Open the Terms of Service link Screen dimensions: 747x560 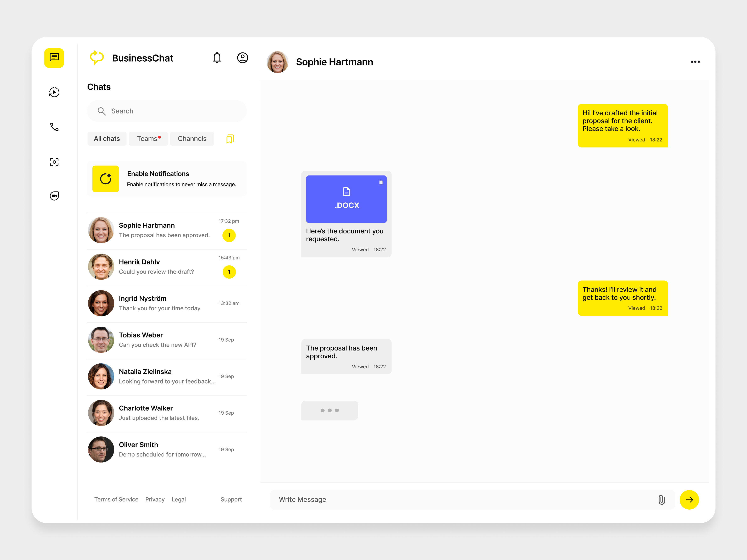[116, 499]
